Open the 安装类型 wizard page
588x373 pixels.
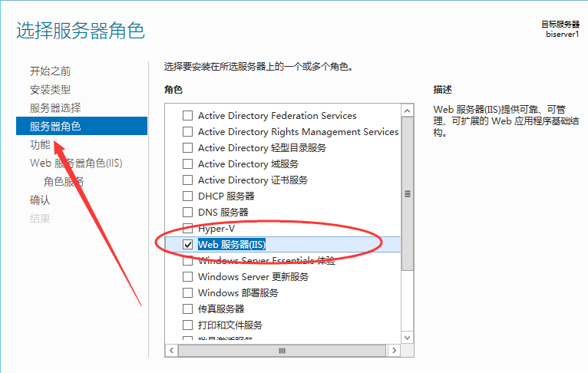[50, 90]
